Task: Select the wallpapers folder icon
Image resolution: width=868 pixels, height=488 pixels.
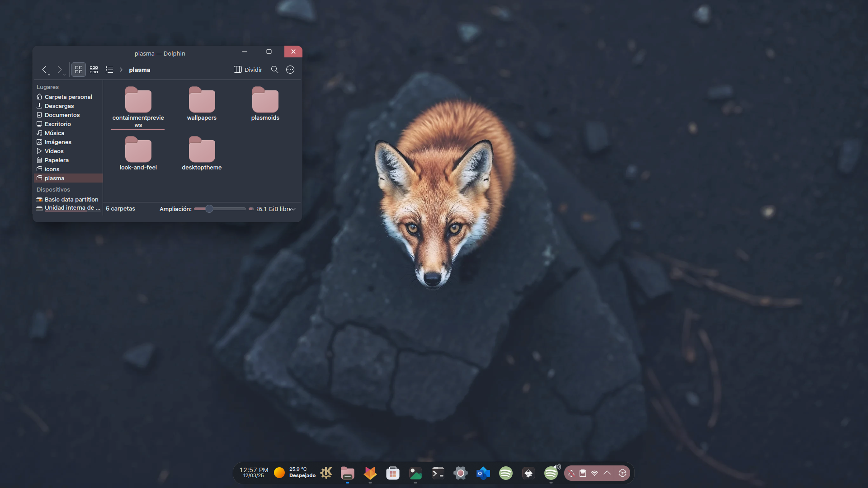Action: click(x=202, y=99)
